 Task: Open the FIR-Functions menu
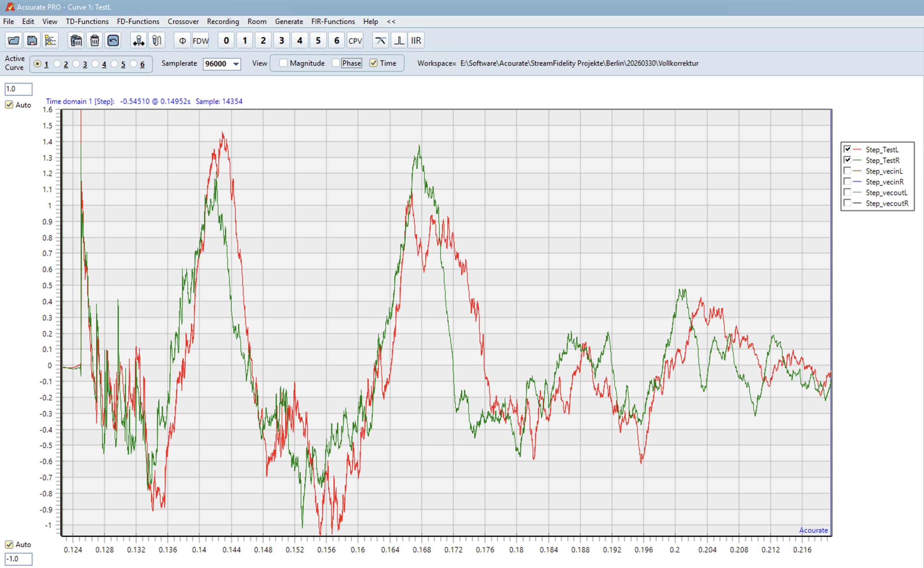pyautogui.click(x=333, y=21)
